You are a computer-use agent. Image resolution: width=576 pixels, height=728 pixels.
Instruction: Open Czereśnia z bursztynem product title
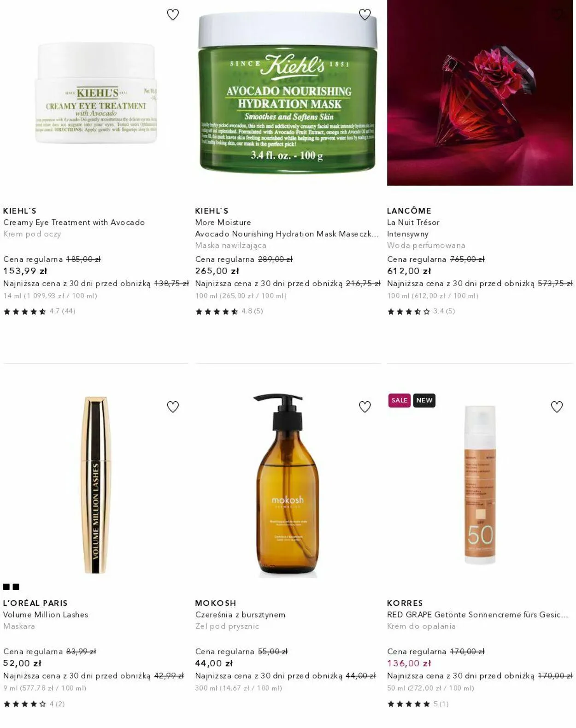pos(240,615)
